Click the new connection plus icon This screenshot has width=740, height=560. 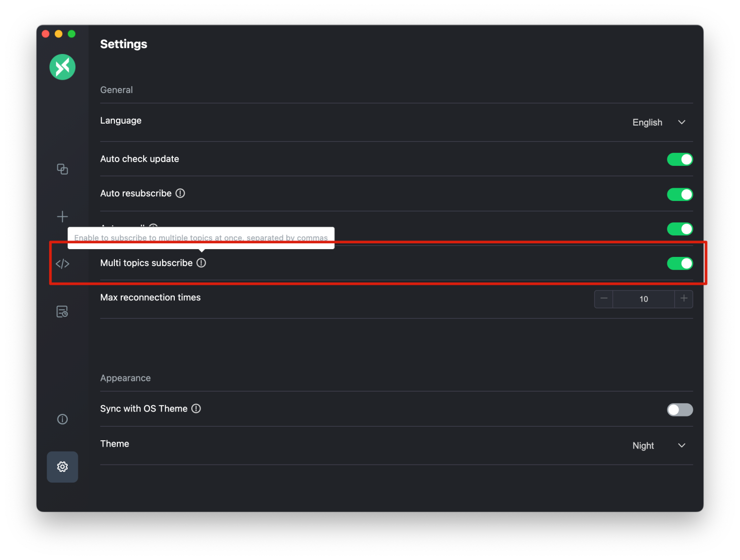[62, 217]
